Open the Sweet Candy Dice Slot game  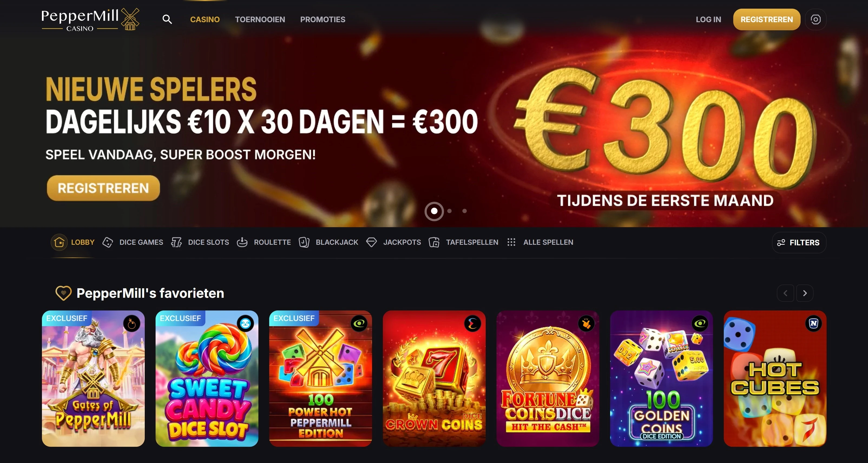207,378
